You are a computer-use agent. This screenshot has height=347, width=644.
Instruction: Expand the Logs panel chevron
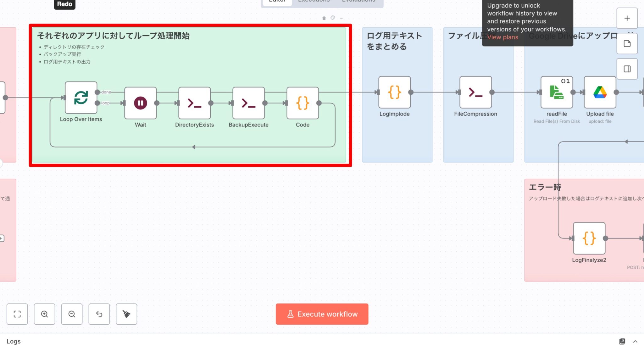point(635,341)
